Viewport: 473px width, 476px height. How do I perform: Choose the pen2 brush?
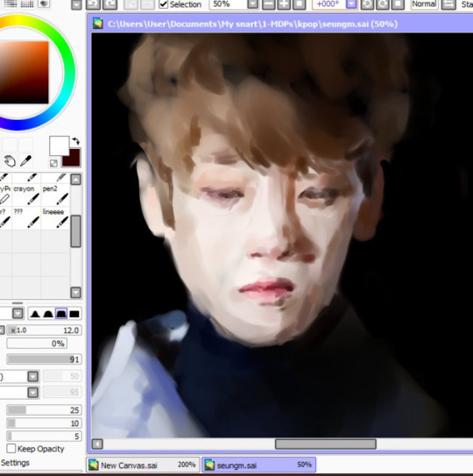click(55, 195)
